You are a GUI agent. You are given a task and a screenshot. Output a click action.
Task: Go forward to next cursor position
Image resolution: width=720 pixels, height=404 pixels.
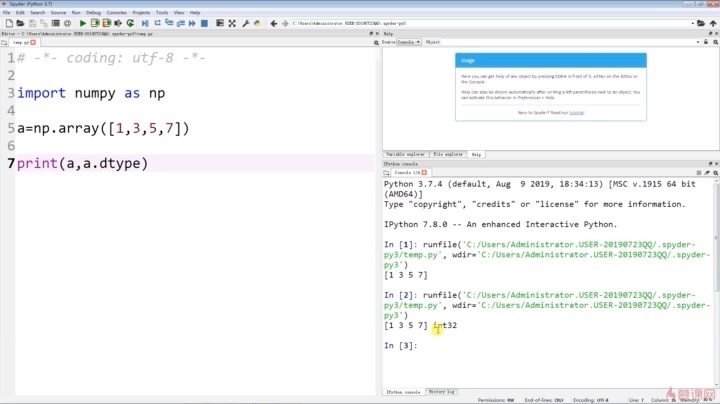pos(285,23)
